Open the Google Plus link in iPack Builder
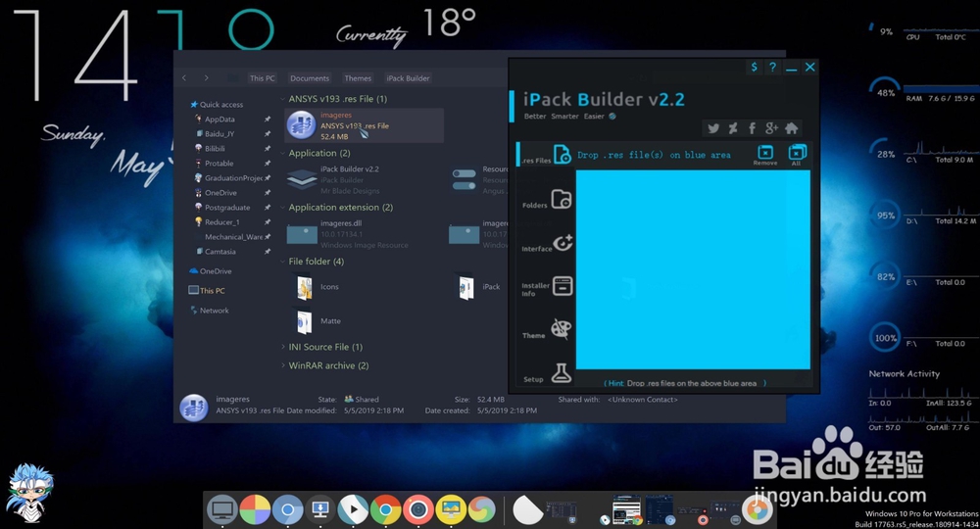Image resolution: width=980 pixels, height=529 pixels. tap(772, 128)
